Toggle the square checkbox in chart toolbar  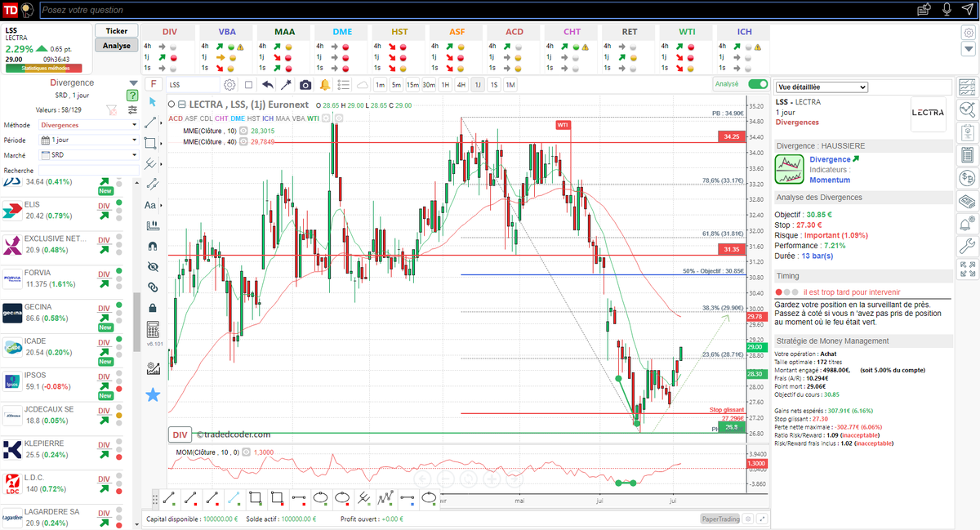point(247,84)
